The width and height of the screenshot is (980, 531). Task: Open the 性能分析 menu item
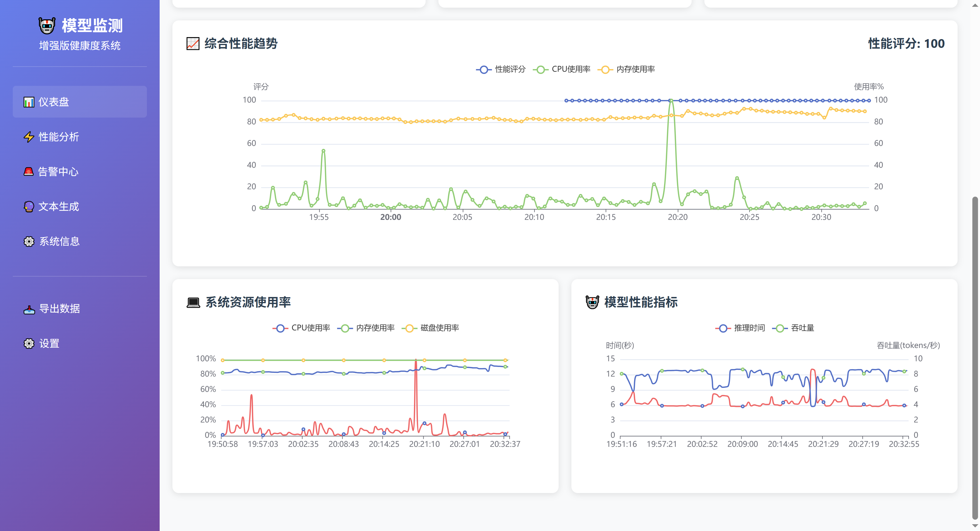[x=59, y=137]
